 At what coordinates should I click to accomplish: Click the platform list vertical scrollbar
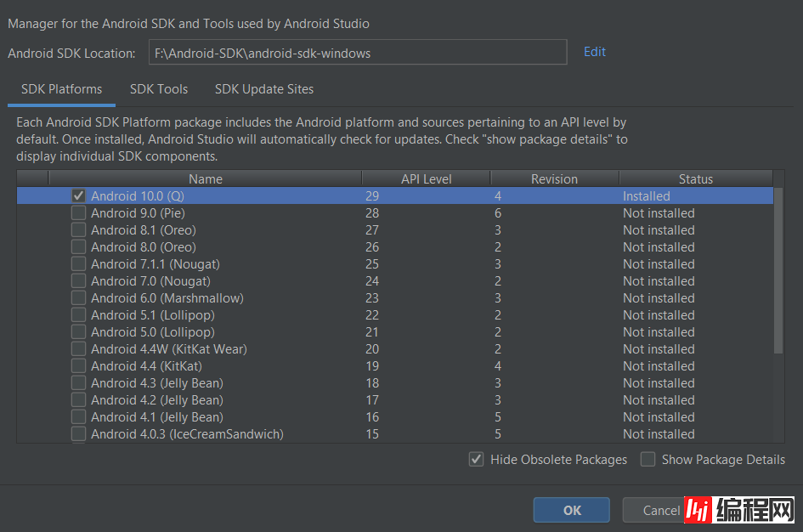(x=778, y=270)
